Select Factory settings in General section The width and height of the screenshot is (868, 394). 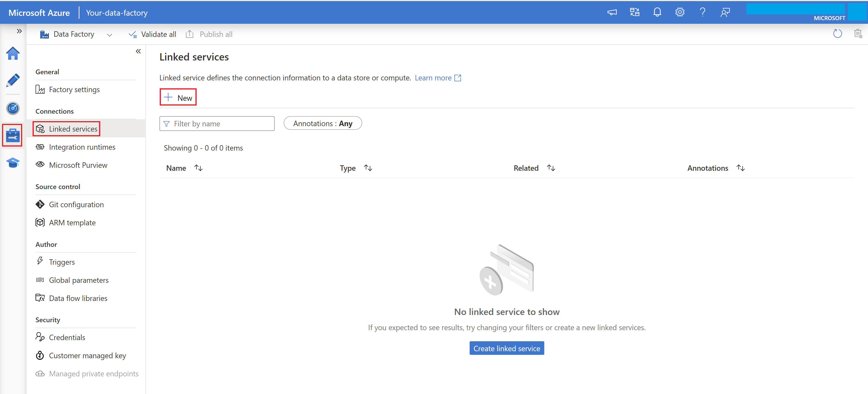74,89
